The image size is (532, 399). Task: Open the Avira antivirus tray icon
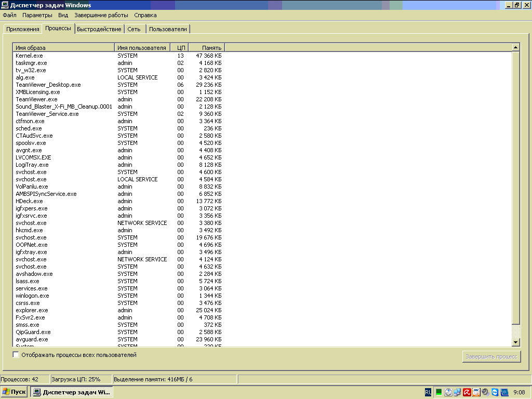pos(467,392)
